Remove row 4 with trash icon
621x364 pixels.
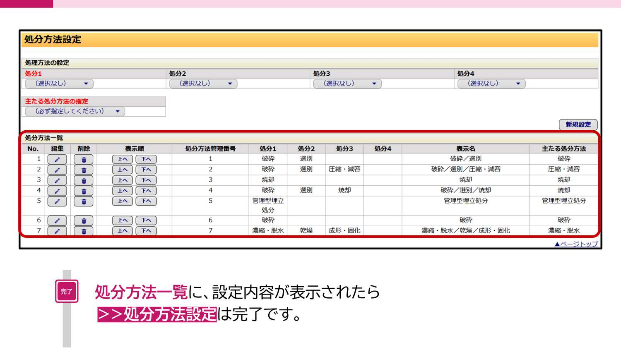83,191
